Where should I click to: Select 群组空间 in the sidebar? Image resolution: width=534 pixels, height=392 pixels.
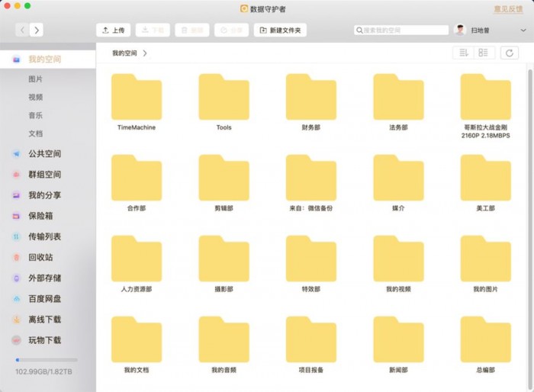click(44, 175)
